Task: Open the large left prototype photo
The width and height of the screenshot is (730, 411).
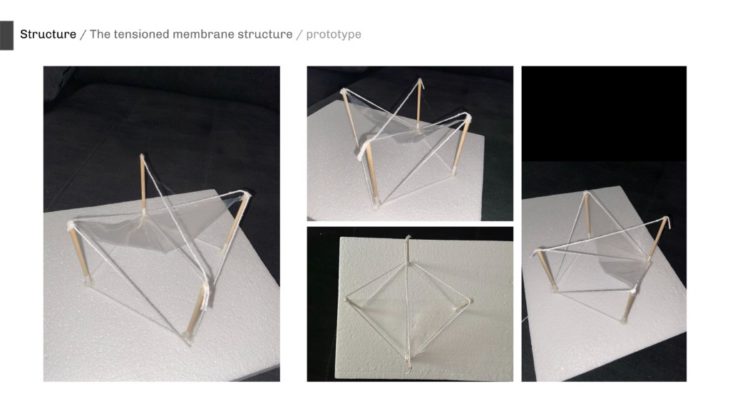Action: click(x=162, y=224)
